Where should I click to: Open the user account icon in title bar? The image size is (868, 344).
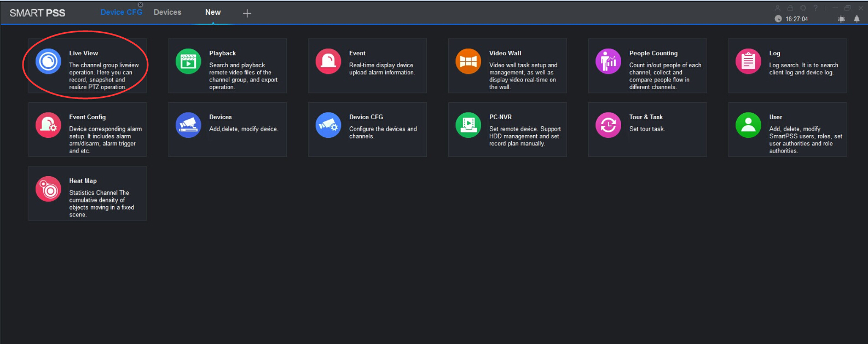(778, 8)
